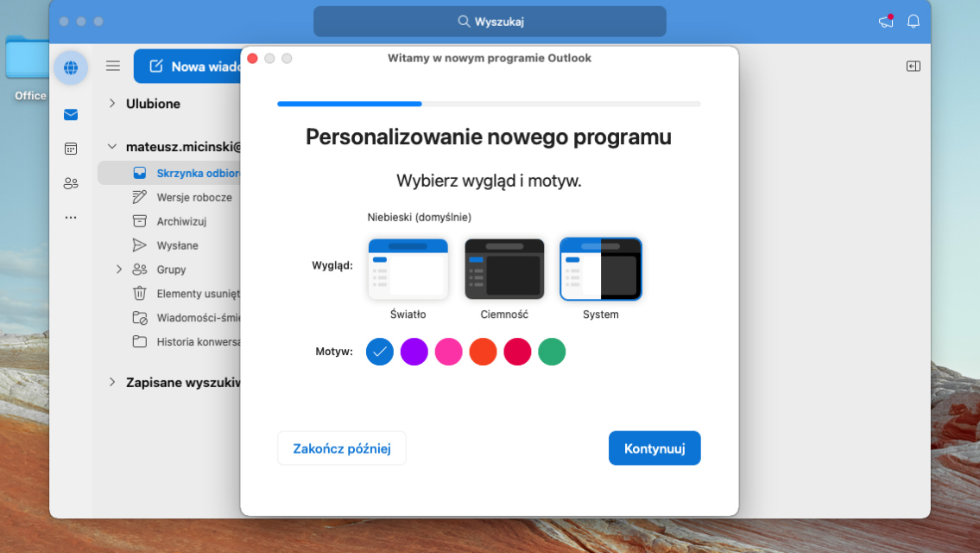980x553 pixels.
Task: Click the junk folder icon beside Wiadomości-śmieci
Action: (140, 317)
